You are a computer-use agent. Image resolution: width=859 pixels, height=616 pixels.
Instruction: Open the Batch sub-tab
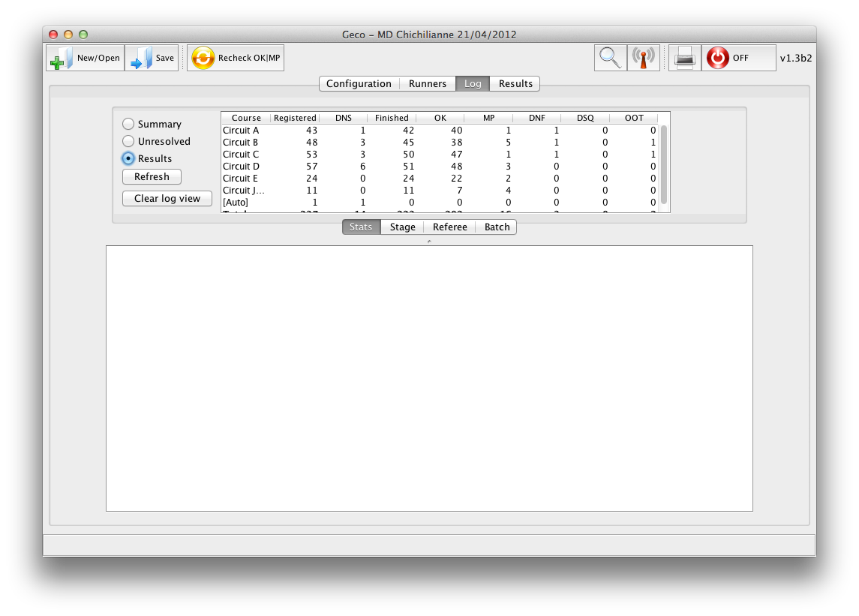pyautogui.click(x=497, y=227)
